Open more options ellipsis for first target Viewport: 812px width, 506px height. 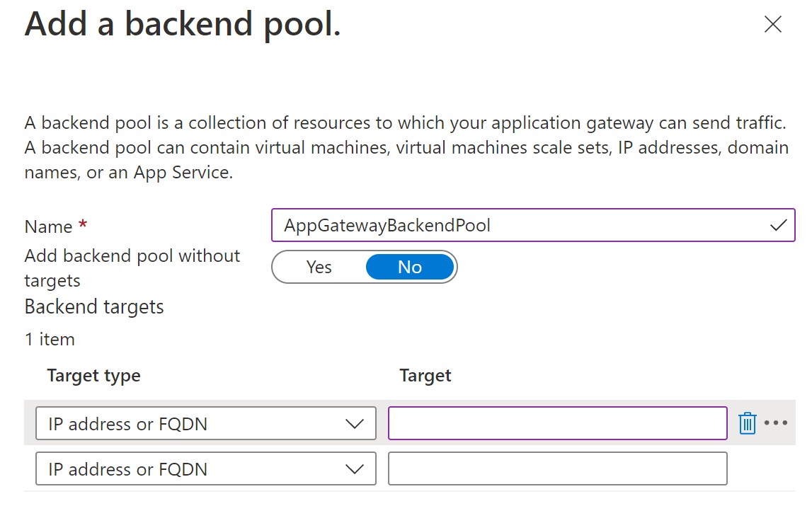(x=776, y=423)
